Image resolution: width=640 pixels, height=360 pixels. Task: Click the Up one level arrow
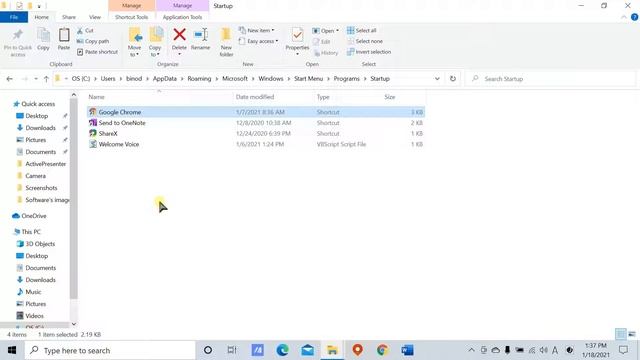click(46, 79)
